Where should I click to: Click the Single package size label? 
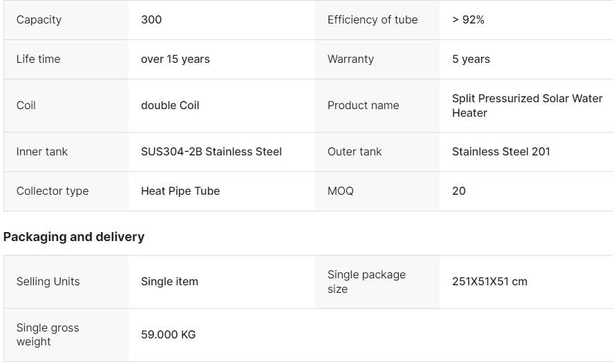click(366, 282)
